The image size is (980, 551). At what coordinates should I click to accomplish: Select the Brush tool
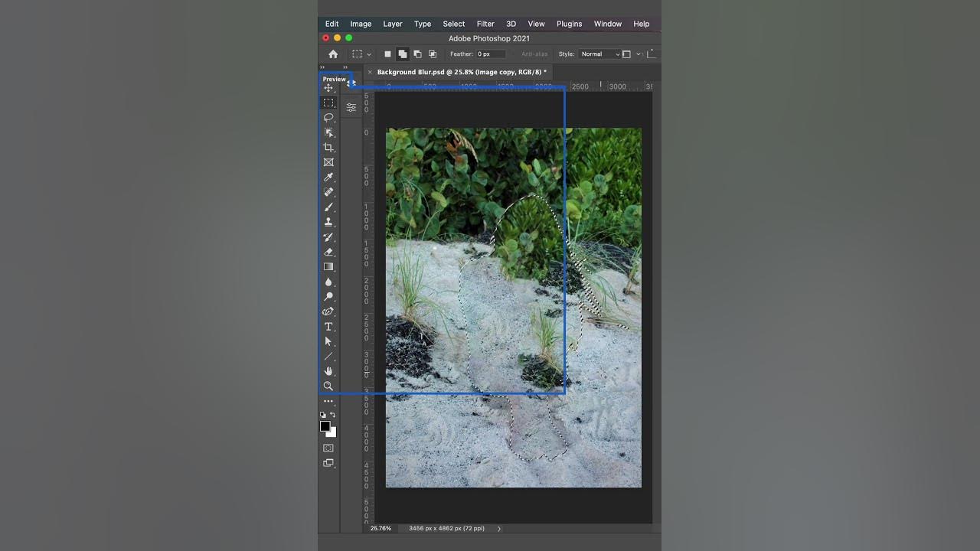328,207
